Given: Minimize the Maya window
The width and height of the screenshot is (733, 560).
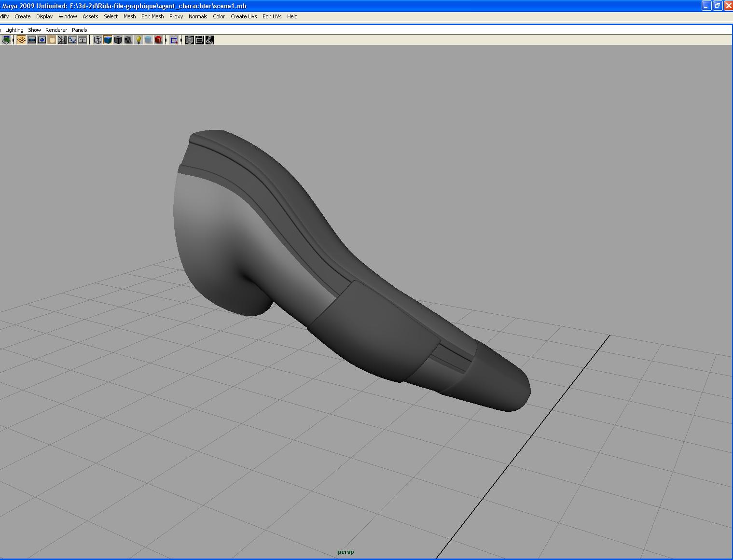Looking at the screenshot, I should 706,6.
